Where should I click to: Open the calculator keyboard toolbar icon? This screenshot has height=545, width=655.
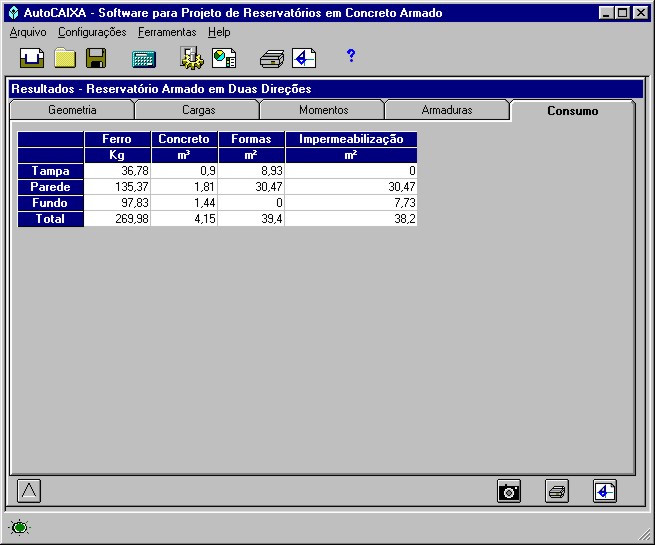click(144, 59)
